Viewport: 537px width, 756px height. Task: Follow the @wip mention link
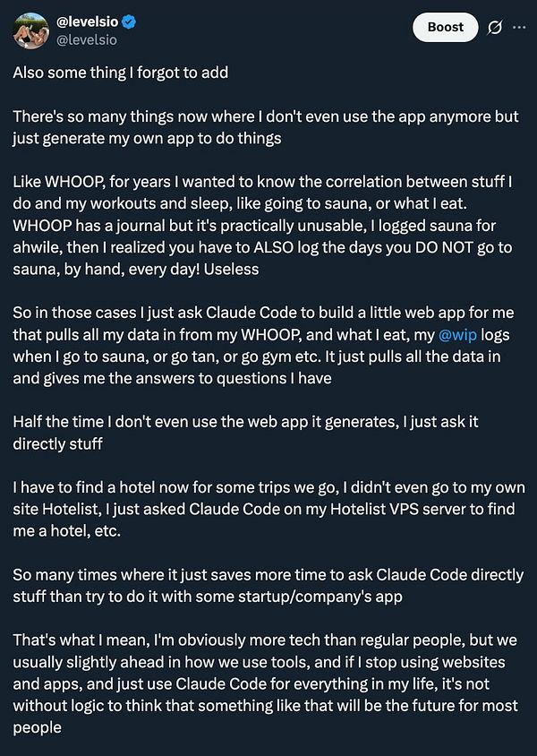(x=457, y=335)
